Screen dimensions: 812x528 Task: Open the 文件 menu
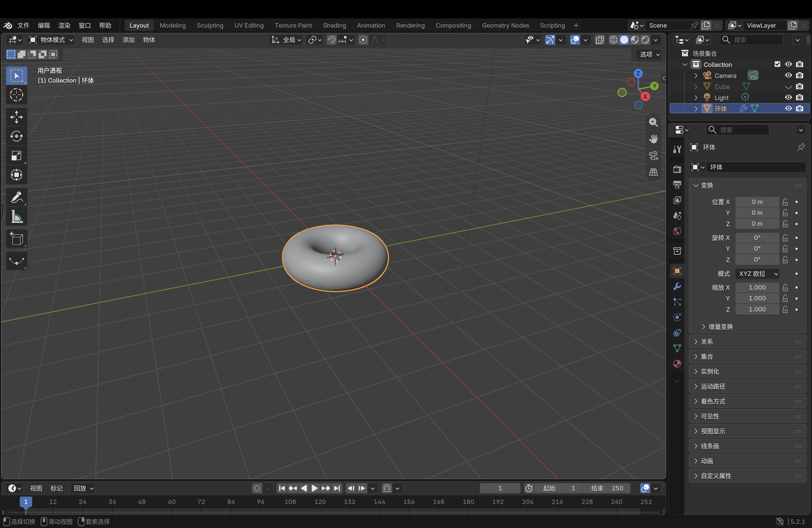(23, 26)
